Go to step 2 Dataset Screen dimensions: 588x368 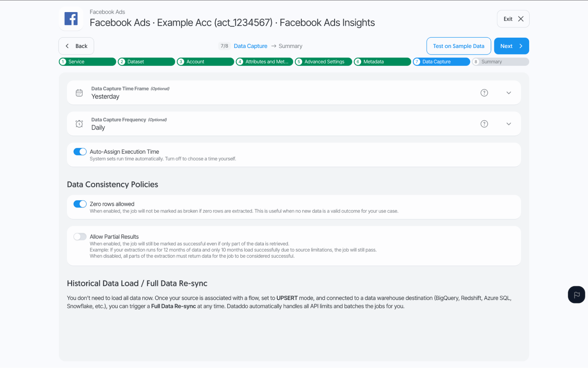[146, 62]
